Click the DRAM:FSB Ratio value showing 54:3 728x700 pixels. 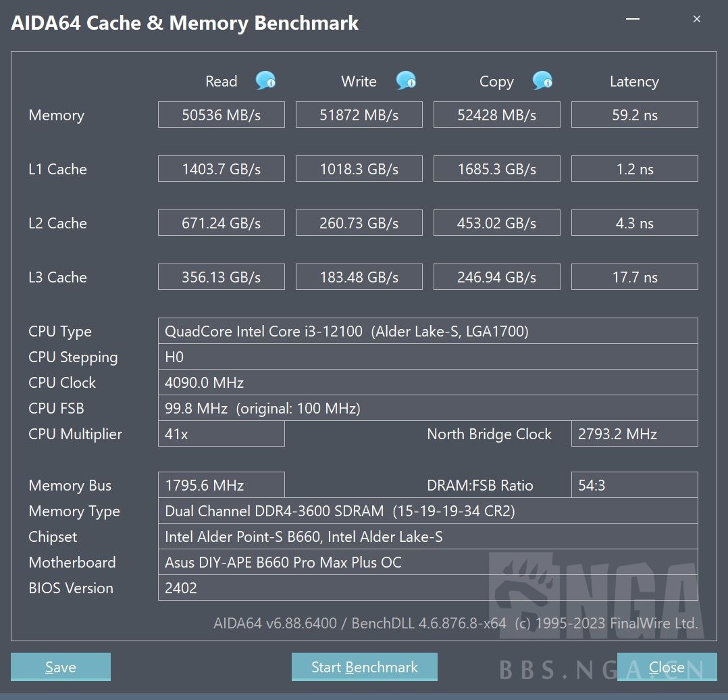[634, 484]
